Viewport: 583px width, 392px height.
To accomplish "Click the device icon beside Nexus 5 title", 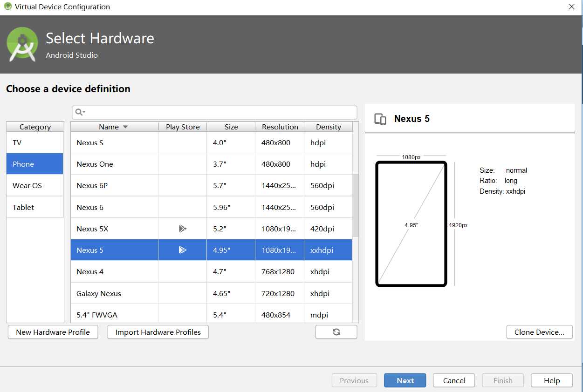I will click(x=380, y=119).
